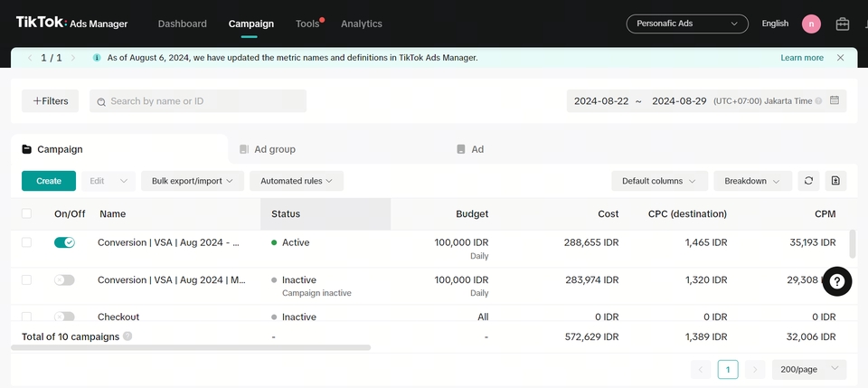This screenshot has height=388, width=868.
Task: Go to the Dashboard menu
Action: click(182, 24)
